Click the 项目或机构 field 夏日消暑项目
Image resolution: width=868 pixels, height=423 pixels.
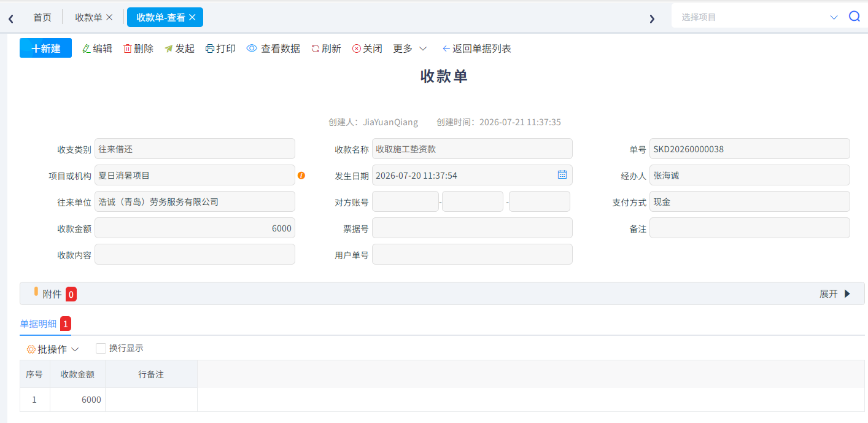pyautogui.click(x=195, y=175)
